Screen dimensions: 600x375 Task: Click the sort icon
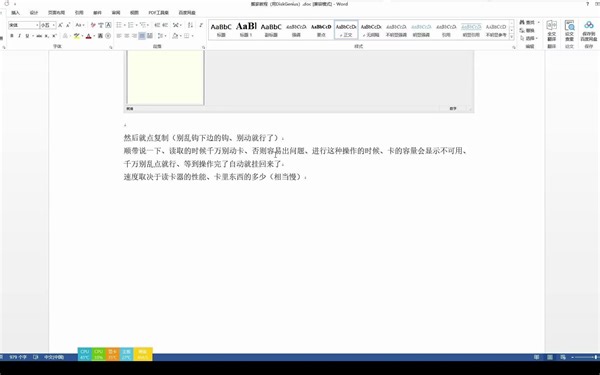(190, 25)
